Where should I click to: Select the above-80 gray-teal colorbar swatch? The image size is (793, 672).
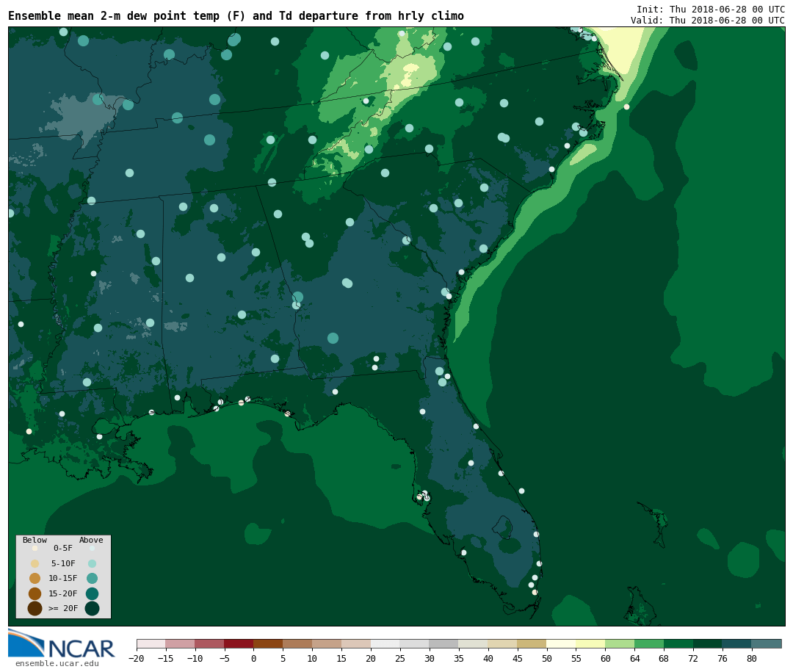767,643
